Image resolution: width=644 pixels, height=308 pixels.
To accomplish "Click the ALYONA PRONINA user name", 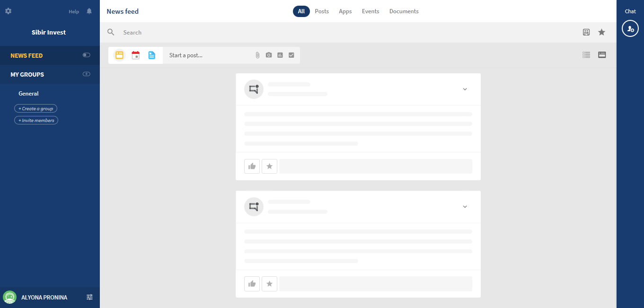I will click(x=44, y=298).
